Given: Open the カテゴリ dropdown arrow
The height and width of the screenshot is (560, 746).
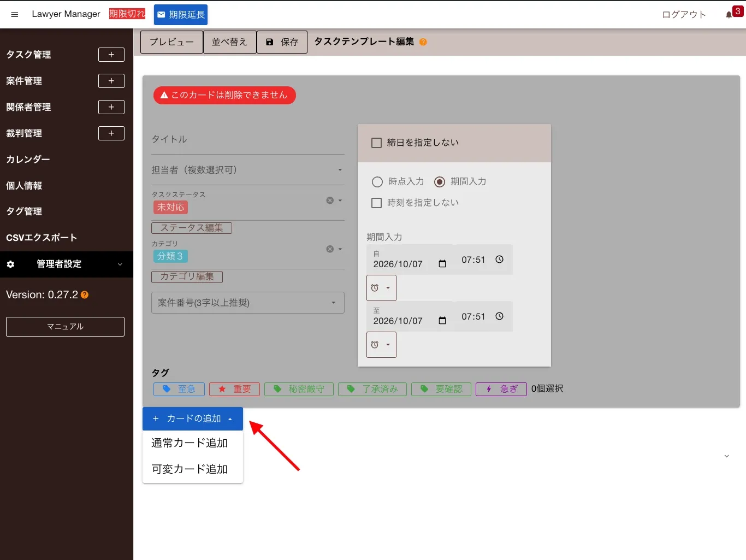Looking at the screenshot, I should 340,249.
